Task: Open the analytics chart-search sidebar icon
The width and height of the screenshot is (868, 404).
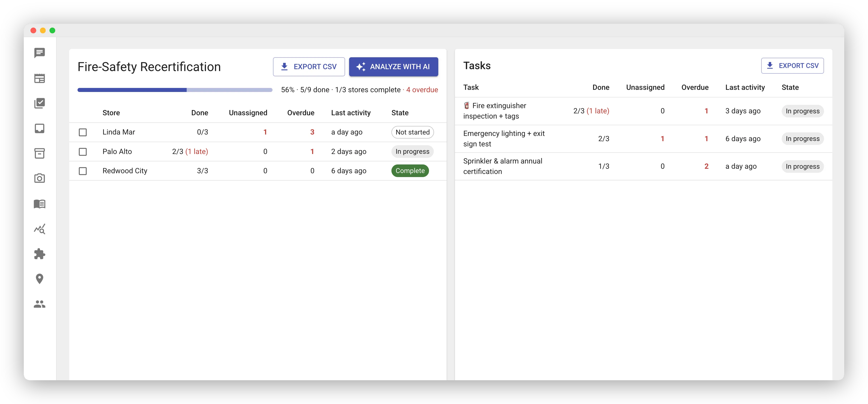Action: (x=39, y=229)
